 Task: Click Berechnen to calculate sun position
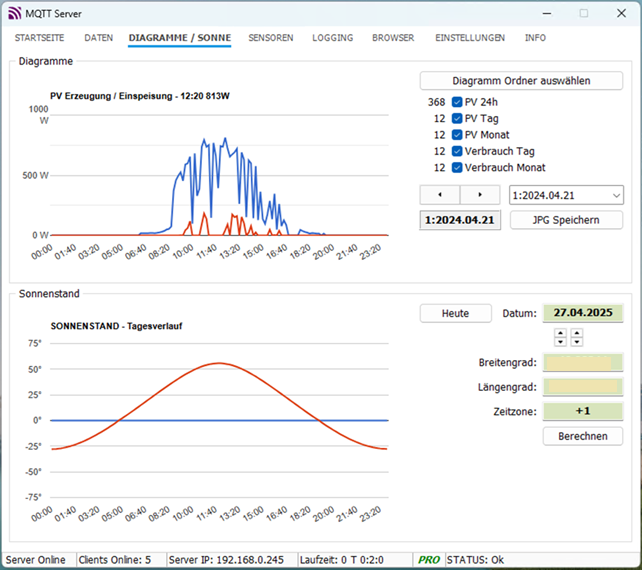pos(583,436)
